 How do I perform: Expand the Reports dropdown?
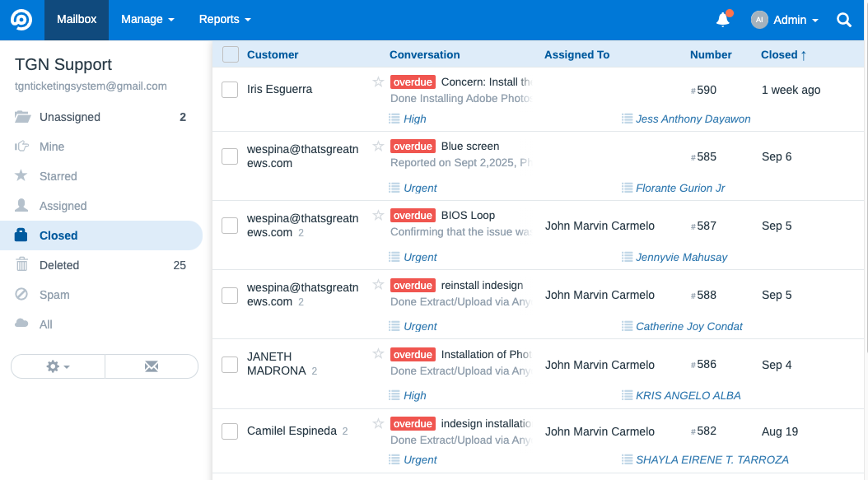point(224,19)
